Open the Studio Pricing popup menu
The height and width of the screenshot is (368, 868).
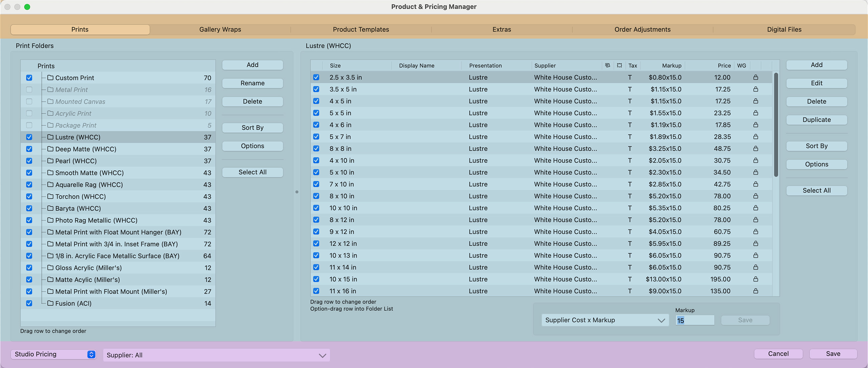point(54,354)
